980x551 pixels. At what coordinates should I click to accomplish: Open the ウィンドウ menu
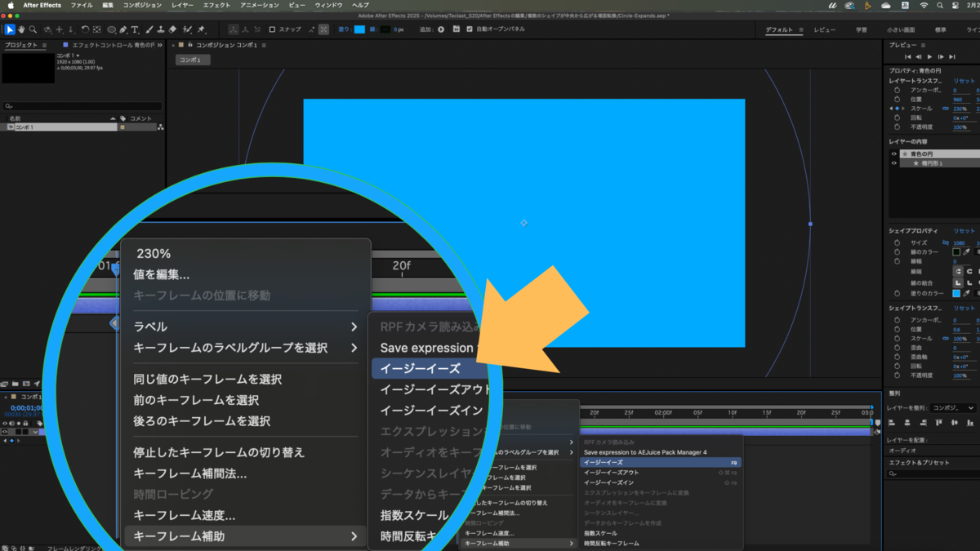[328, 5]
